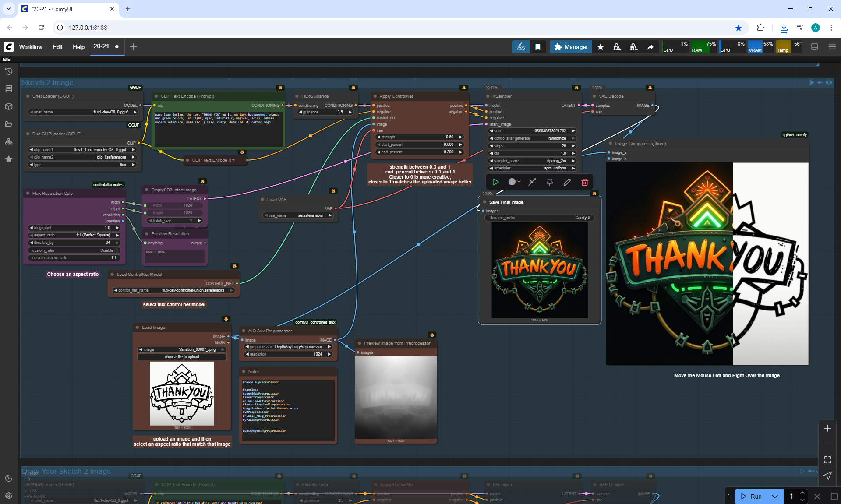Delete selected node with trash icon
The width and height of the screenshot is (841, 504).
584,182
